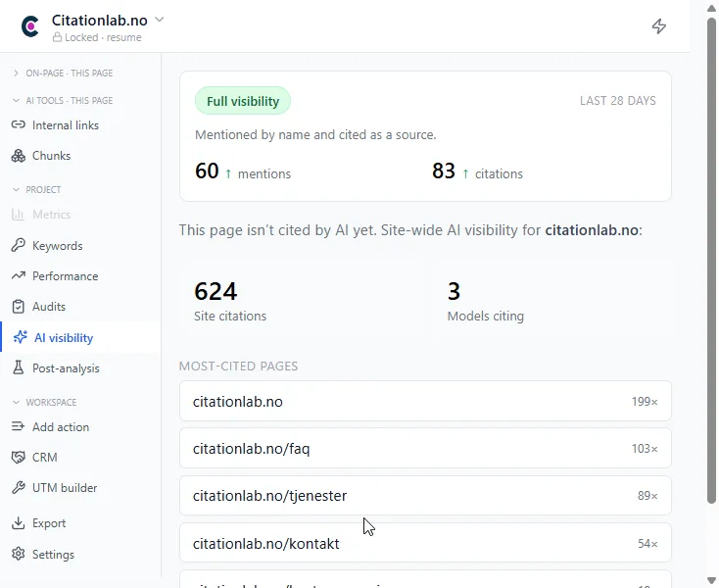
Task: Open the Citationlab.no project dropdown chevron
Action: point(159,20)
